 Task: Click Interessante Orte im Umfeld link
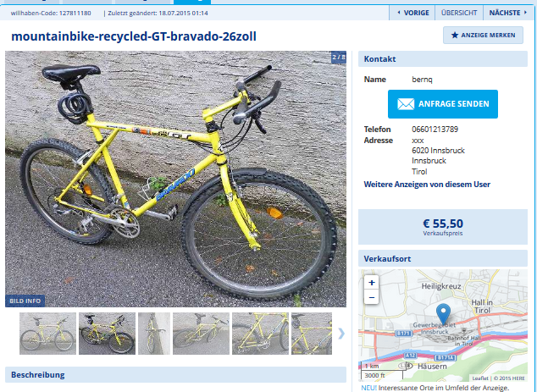444,388
